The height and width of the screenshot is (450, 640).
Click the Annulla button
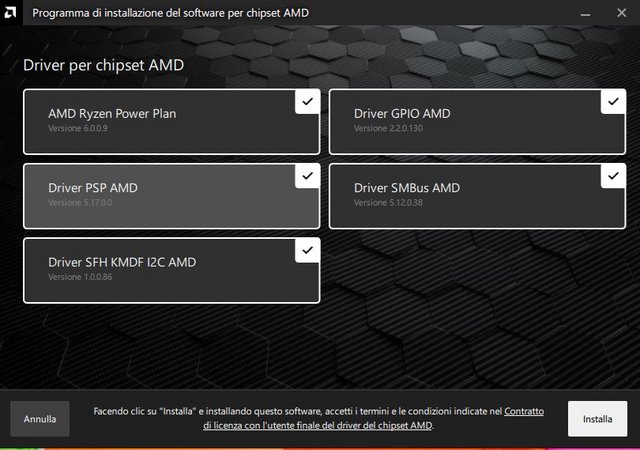(40, 419)
